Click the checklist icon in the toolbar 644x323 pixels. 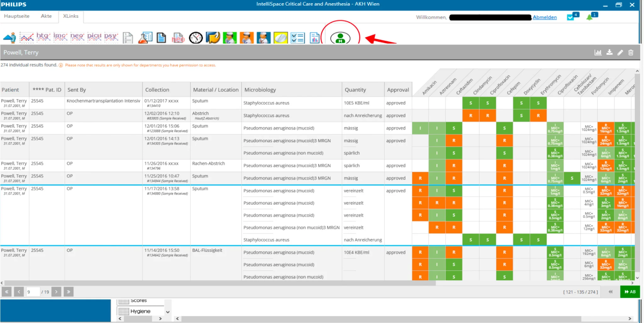point(297,38)
